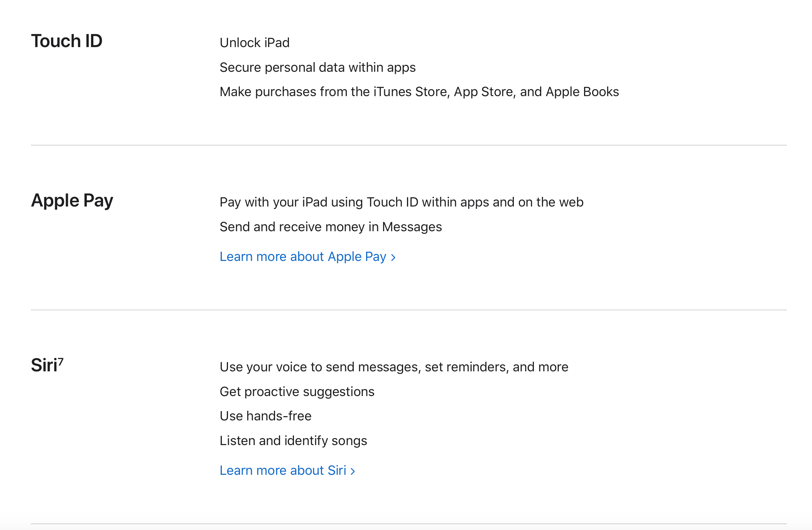Click the Touch ID section heading

(67, 41)
